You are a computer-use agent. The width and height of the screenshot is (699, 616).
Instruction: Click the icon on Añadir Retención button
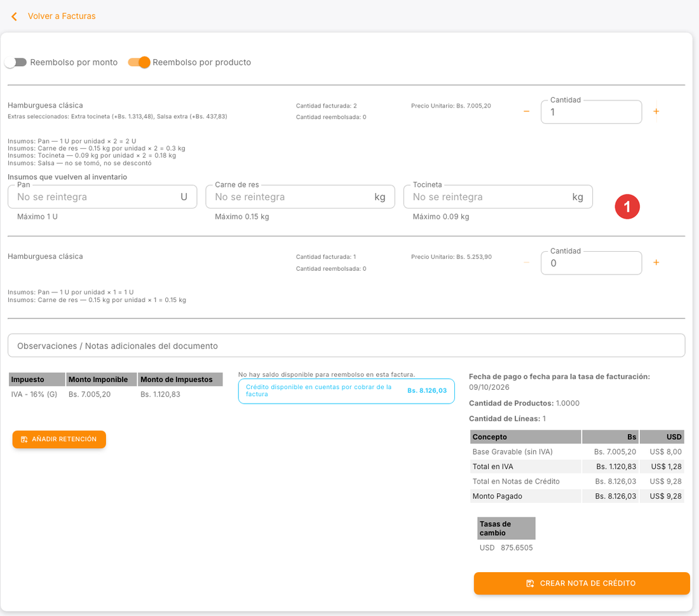pyautogui.click(x=25, y=439)
